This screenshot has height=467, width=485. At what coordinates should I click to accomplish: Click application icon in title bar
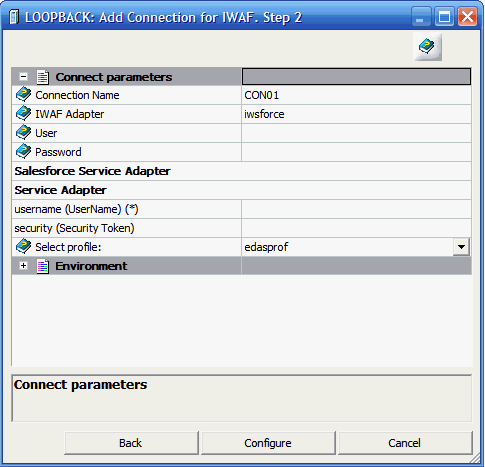14,17
